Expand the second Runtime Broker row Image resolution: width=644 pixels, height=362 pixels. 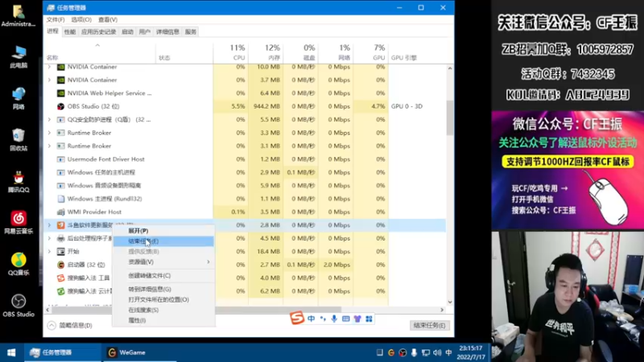point(49,146)
